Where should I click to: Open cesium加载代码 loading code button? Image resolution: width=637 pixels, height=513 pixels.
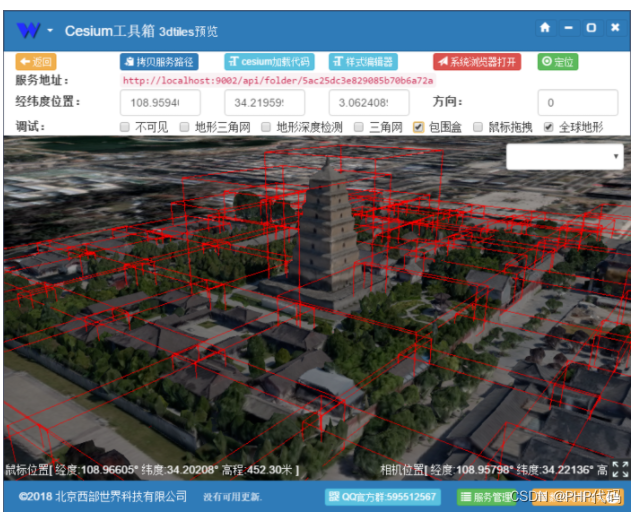point(269,62)
